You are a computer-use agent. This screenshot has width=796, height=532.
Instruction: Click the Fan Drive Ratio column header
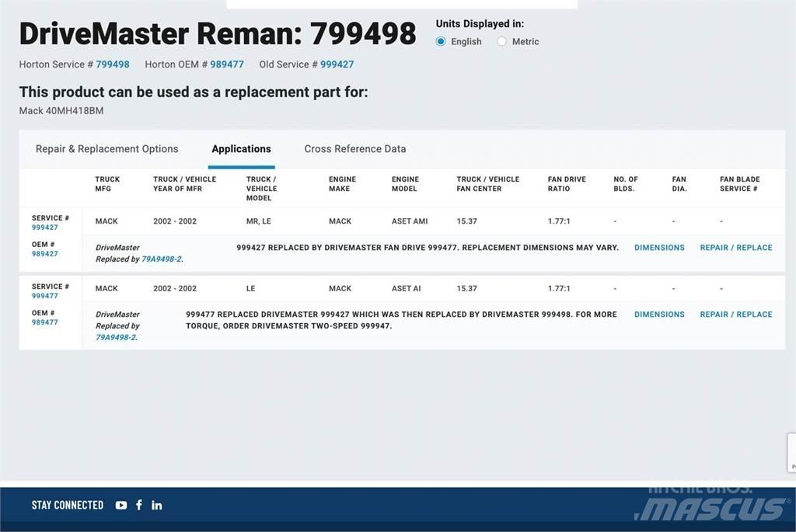567,184
